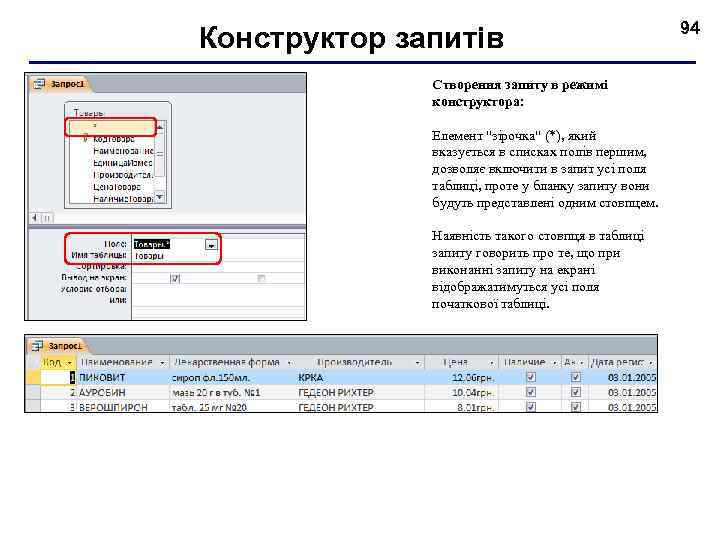Select the ЦенаТовара field in the list
Screen dimensions: 720x540
click(x=117, y=187)
